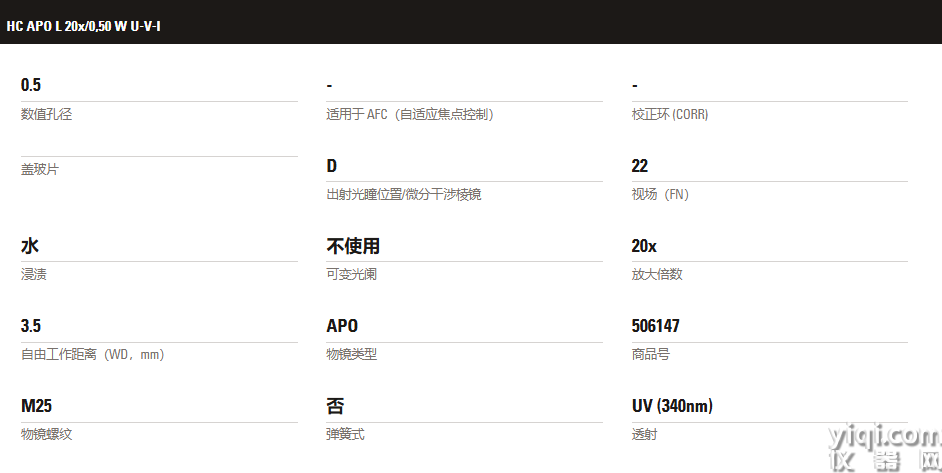Select the 0.5 numerical aperture value

coord(31,85)
